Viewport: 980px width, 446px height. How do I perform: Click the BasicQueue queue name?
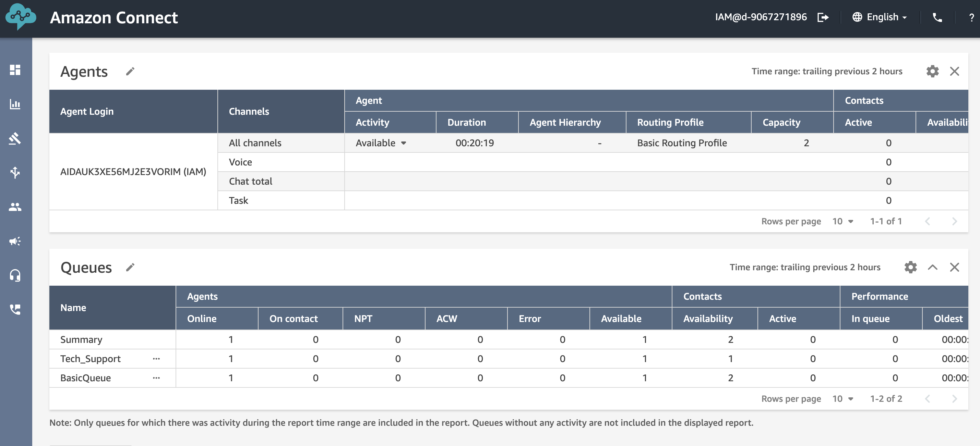[85, 378]
